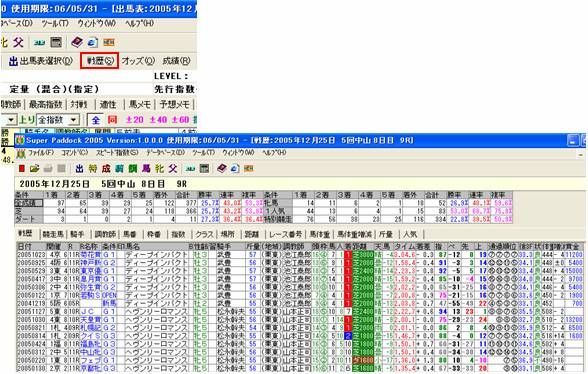Click 天皇賞 race name link
This screenshot has height=374, width=588.
(x=91, y=320)
